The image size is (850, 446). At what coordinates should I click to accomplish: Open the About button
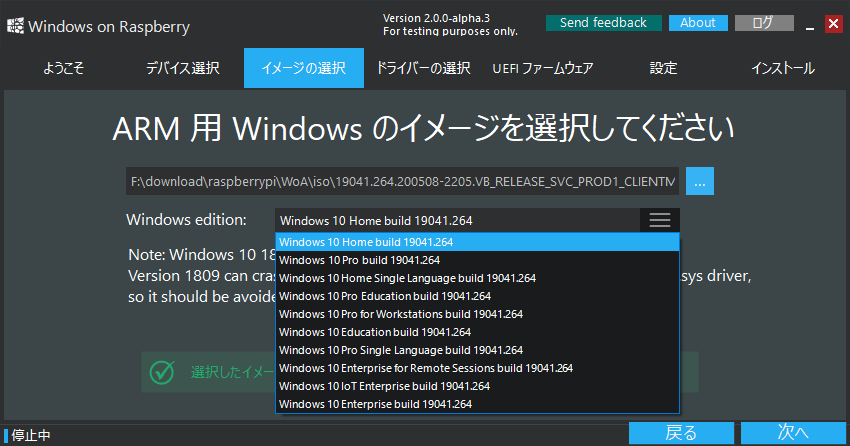click(x=698, y=23)
